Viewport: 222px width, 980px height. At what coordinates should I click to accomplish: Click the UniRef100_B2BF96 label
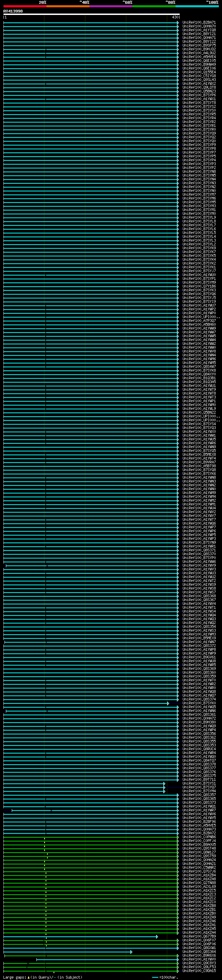[199, 821]
